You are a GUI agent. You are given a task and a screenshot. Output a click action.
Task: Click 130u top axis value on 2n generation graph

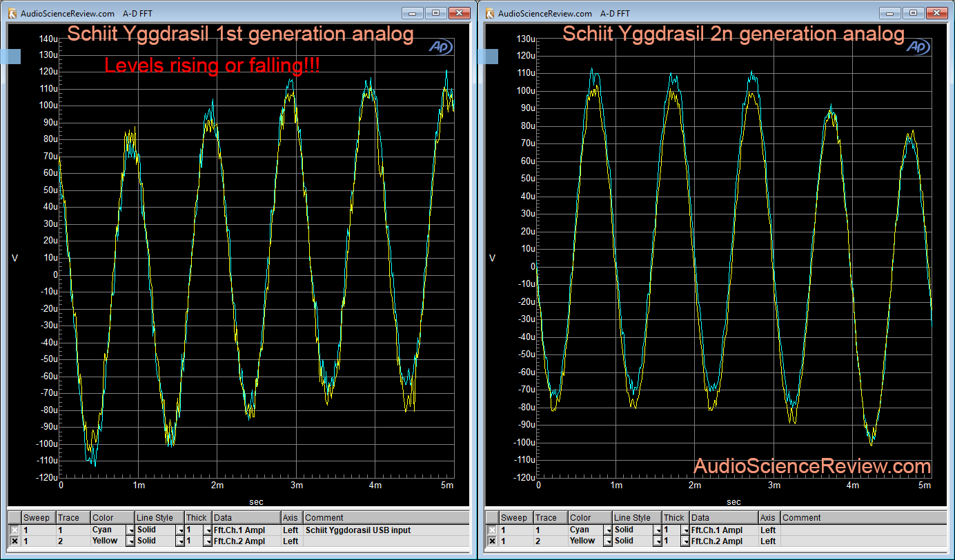[526, 38]
